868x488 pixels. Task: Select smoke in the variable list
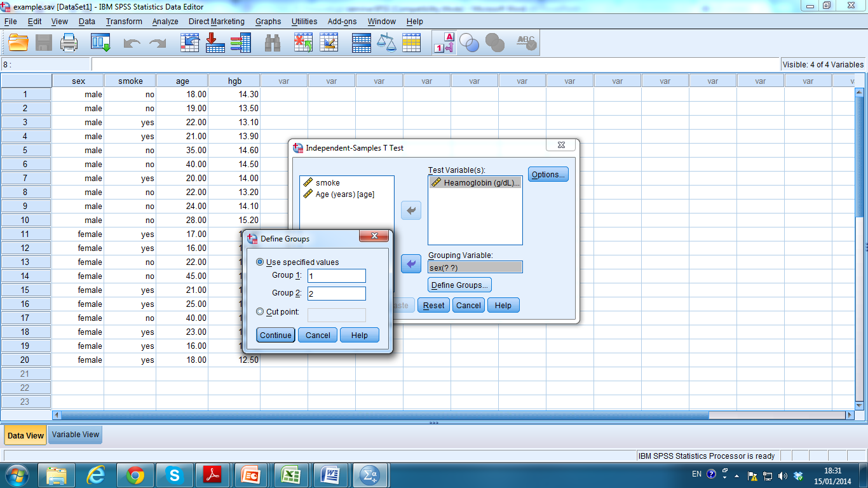point(327,182)
